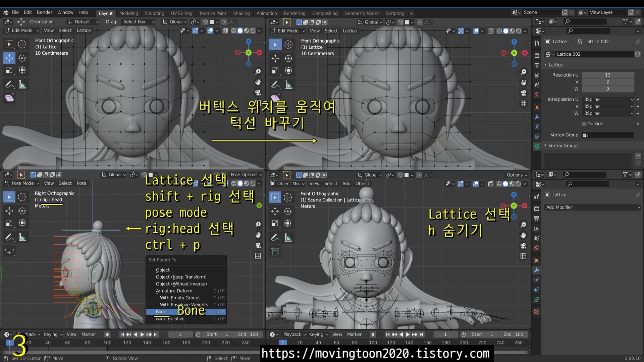
Task: Select the Measure tool in top-left viewport
Action: click(22, 84)
